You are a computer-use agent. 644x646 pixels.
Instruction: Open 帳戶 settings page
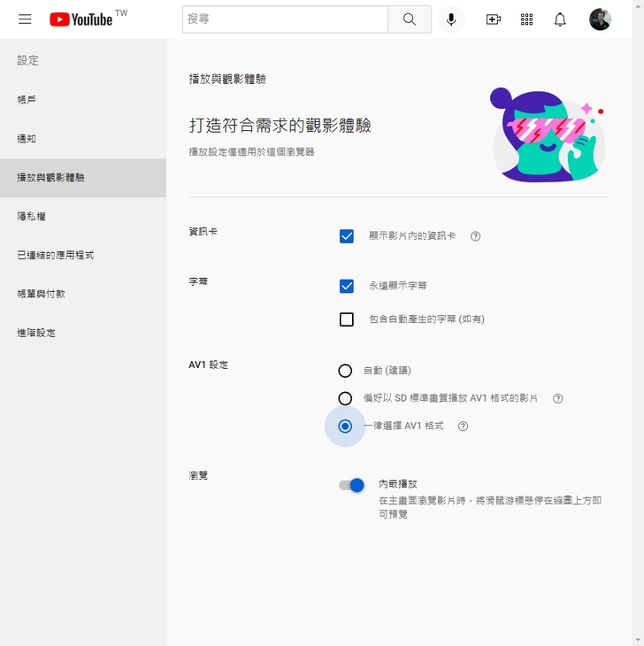click(83, 100)
